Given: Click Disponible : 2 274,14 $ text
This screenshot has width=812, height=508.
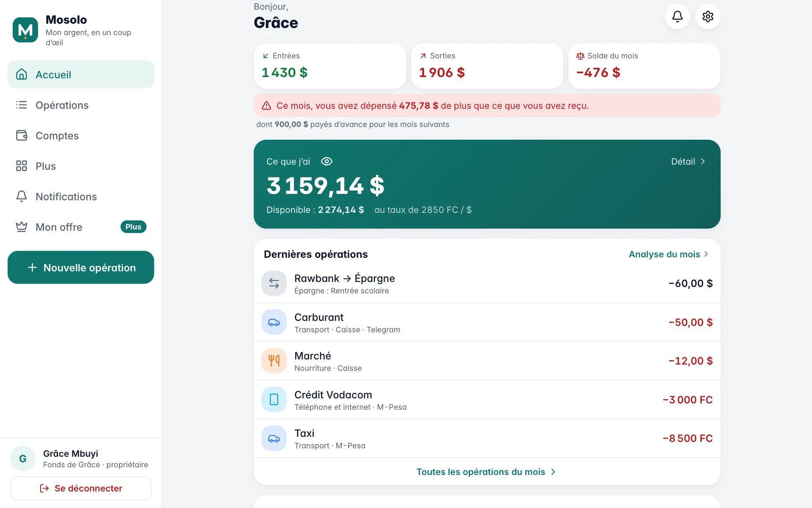Looking at the screenshot, I should tap(315, 210).
